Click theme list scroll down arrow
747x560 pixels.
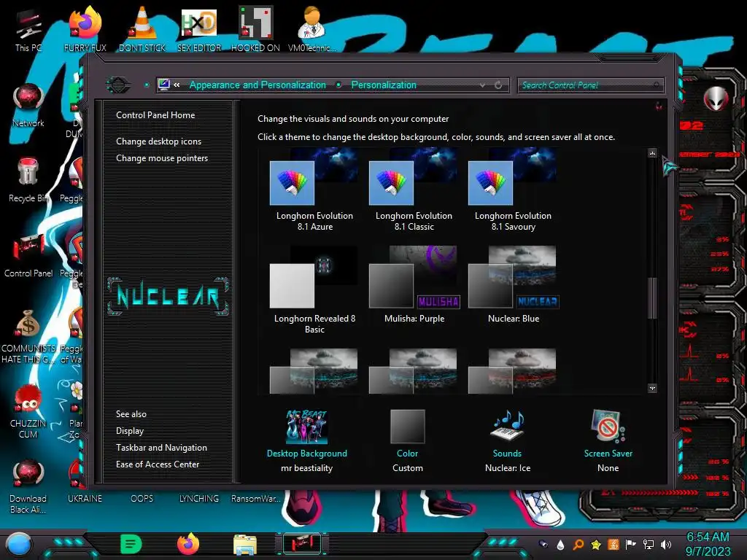pyautogui.click(x=652, y=388)
